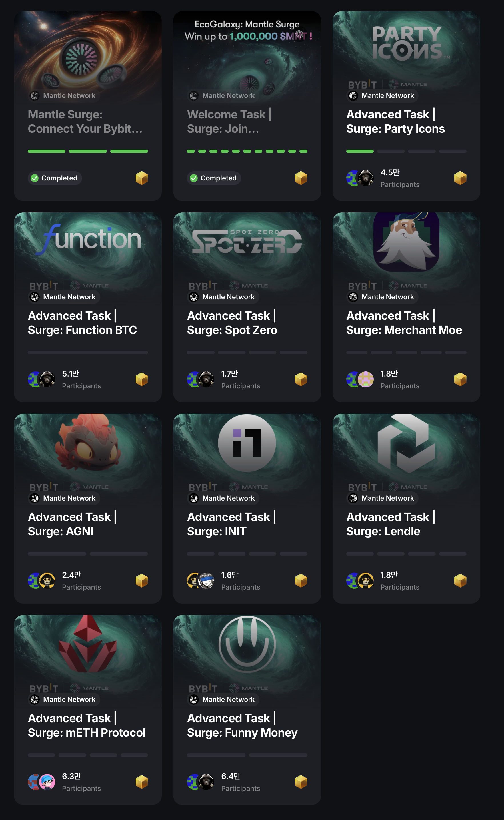Click the Completed badge on Welcome Task card
The image size is (504, 820).
(214, 178)
